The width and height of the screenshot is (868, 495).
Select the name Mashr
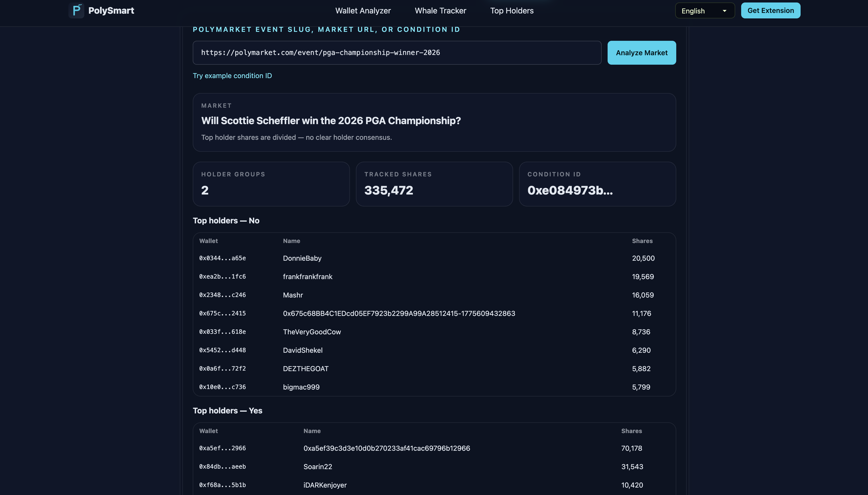click(293, 295)
